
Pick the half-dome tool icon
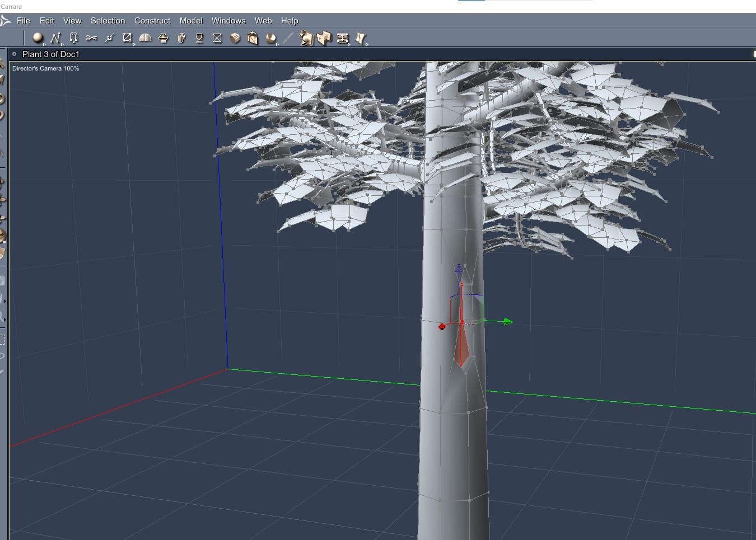click(x=145, y=38)
